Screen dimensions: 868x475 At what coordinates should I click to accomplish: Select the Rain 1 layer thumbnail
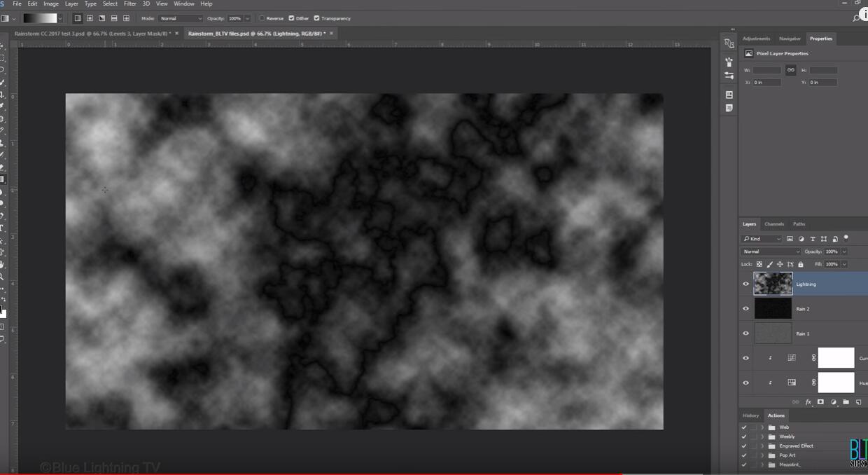773,333
